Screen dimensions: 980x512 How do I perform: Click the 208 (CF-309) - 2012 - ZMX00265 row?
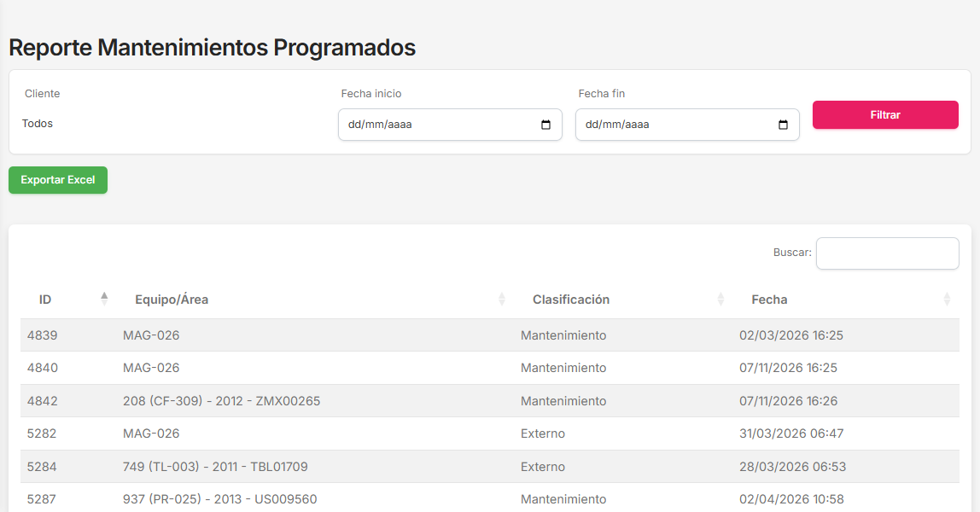pyautogui.click(x=221, y=401)
